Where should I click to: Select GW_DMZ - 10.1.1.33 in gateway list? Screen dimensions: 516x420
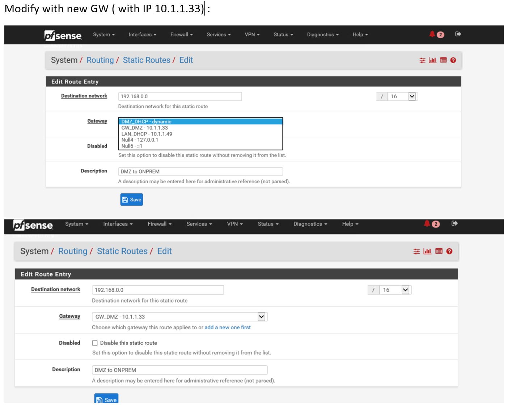tap(200, 128)
